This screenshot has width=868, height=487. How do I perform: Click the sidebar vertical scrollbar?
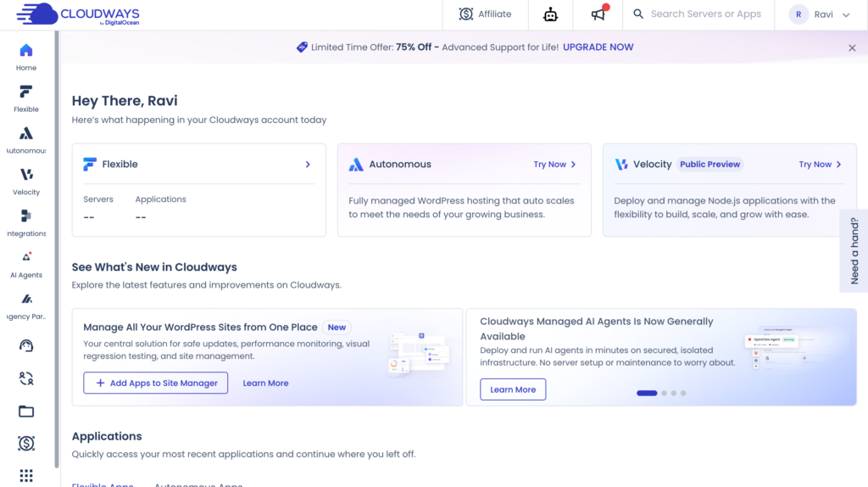(57, 249)
